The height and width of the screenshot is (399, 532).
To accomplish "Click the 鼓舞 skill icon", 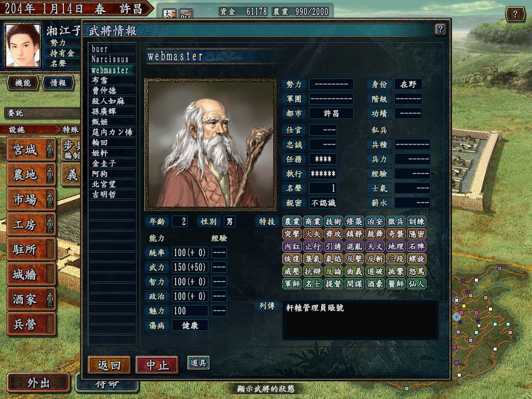I will pyautogui.click(x=375, y=234).
